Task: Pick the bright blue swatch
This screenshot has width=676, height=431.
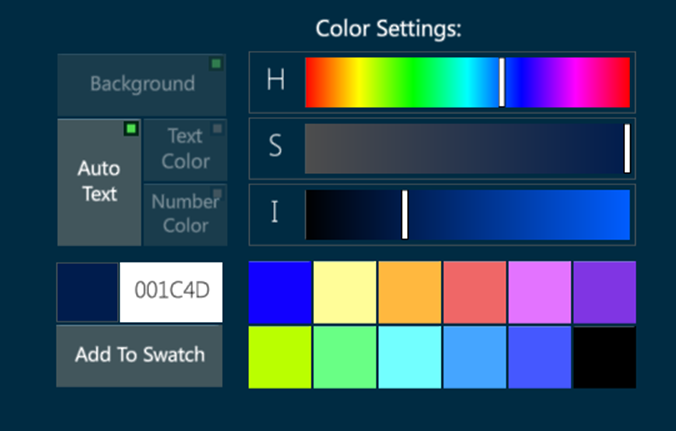Action: (280, 292)
